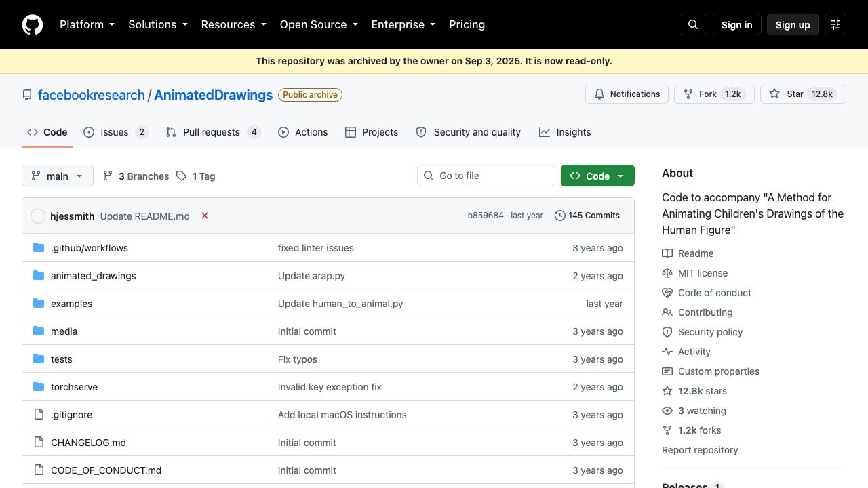Click the eye icon beside 3 watching
Screen dimensions: 868x488
point(667,411)
